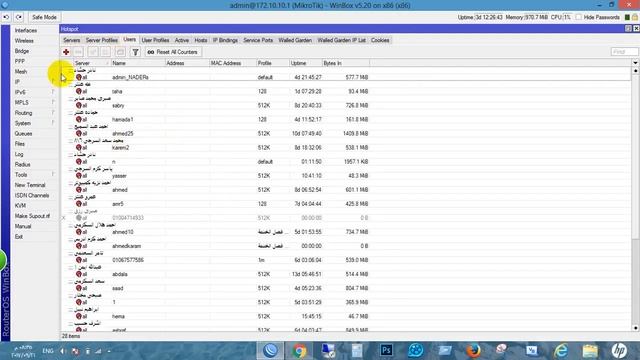This screenshot has height=360, width=640.
Task: Click the minus remove-user toolbar icon
Action: [78, 52]
